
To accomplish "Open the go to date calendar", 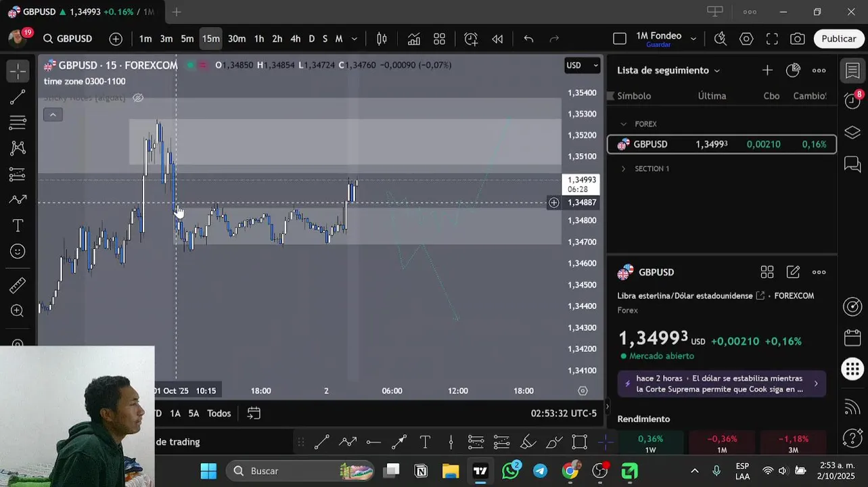I will click(x=254, y=413).
